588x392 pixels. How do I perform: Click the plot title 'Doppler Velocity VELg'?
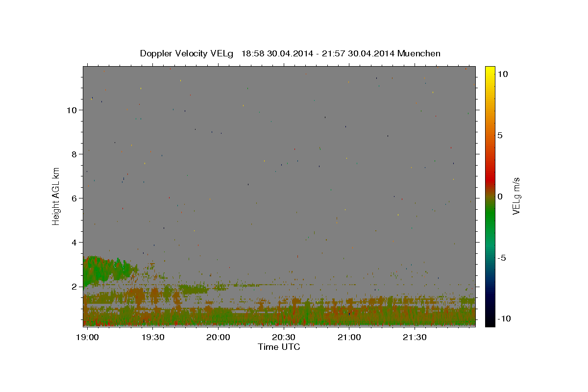(x=187, y=53)
